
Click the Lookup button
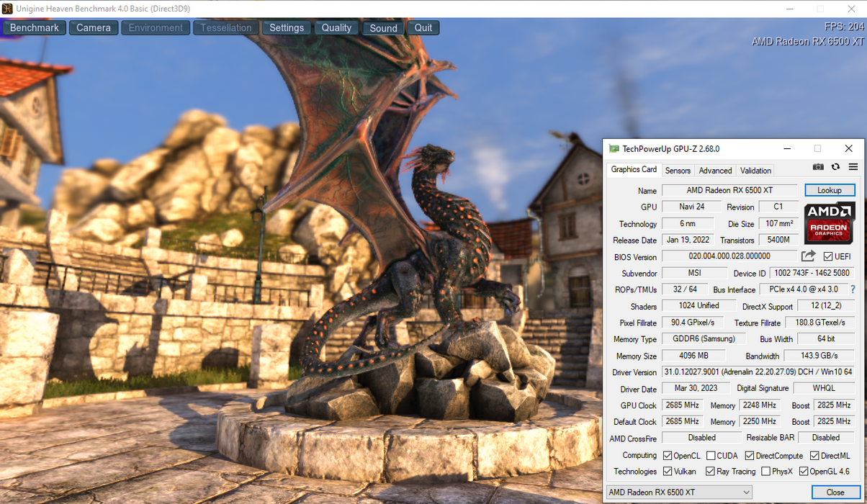830,190
